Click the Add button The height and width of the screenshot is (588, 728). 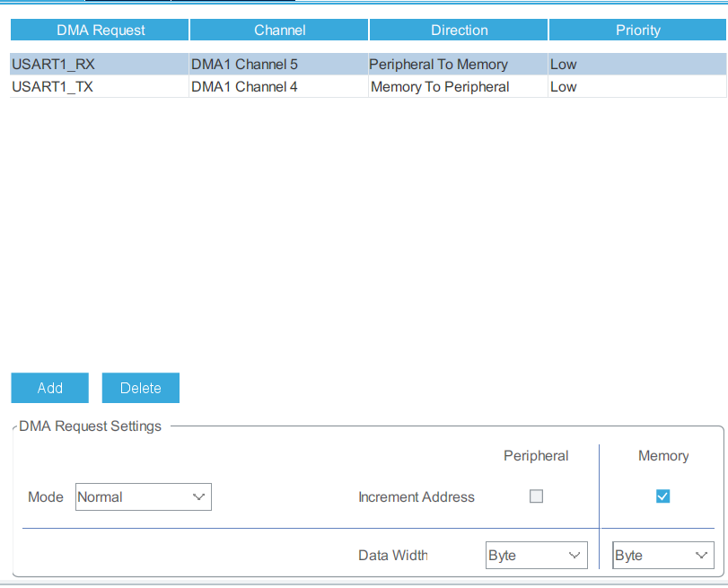[49, 388]
